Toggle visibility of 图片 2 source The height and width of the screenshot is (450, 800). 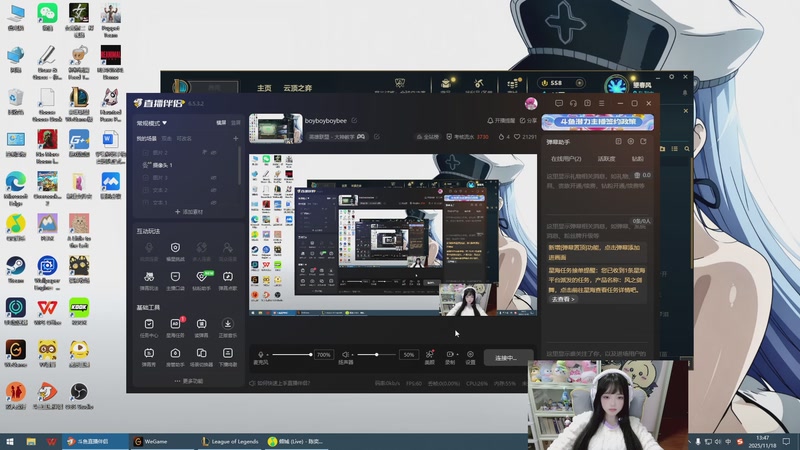214,153
